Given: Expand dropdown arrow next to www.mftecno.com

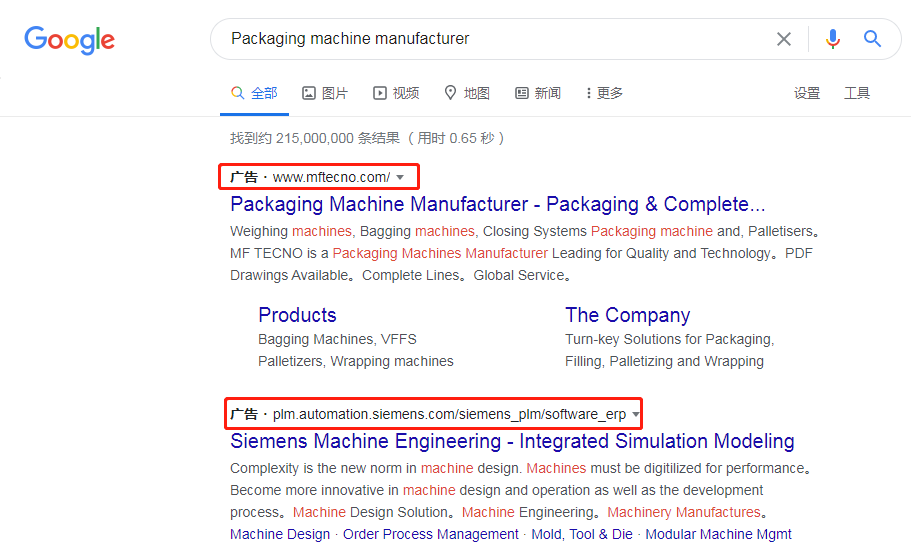Looking at the screenshot, I should tap(400, 177).
